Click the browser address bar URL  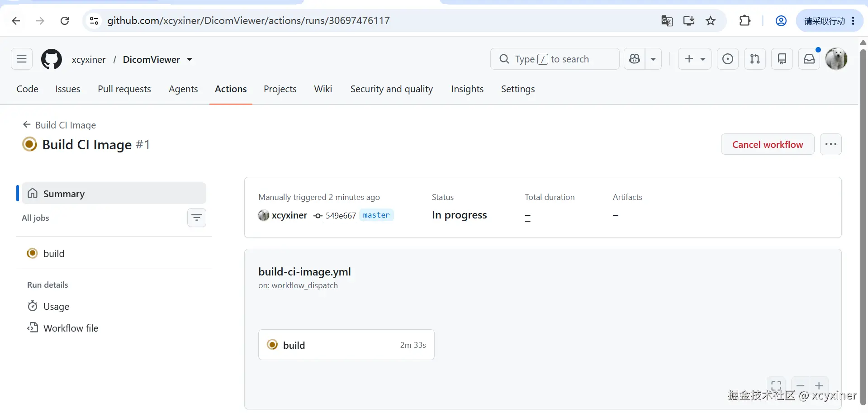tap(248, 21)
